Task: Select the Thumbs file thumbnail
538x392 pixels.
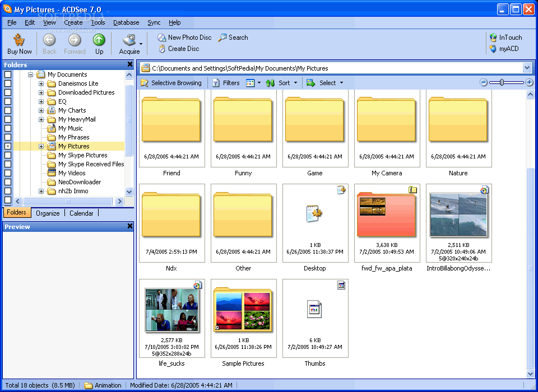Action: click(315, 318)
